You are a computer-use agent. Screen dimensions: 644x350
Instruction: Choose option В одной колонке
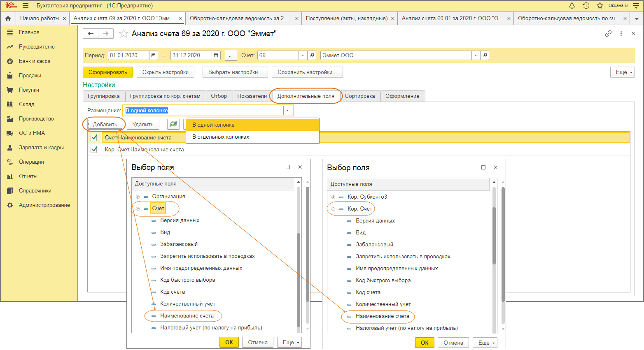(x=252, y=125)
